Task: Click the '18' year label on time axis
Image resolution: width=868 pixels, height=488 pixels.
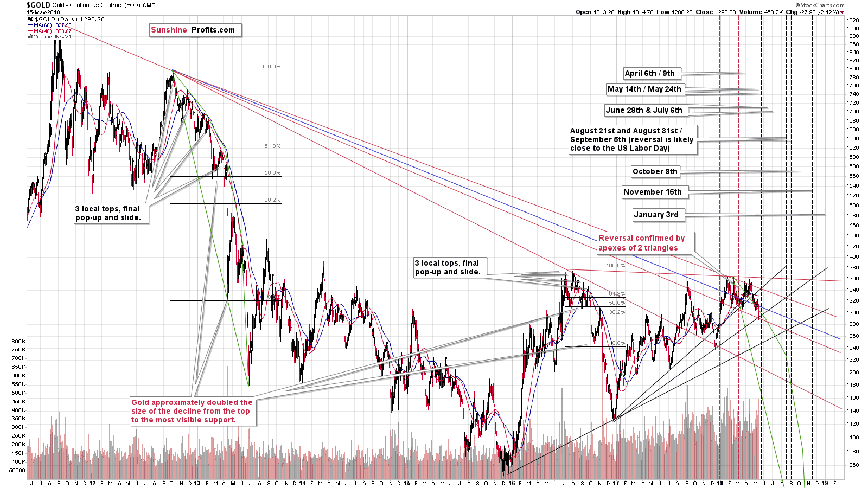Action: pos(720,483)
